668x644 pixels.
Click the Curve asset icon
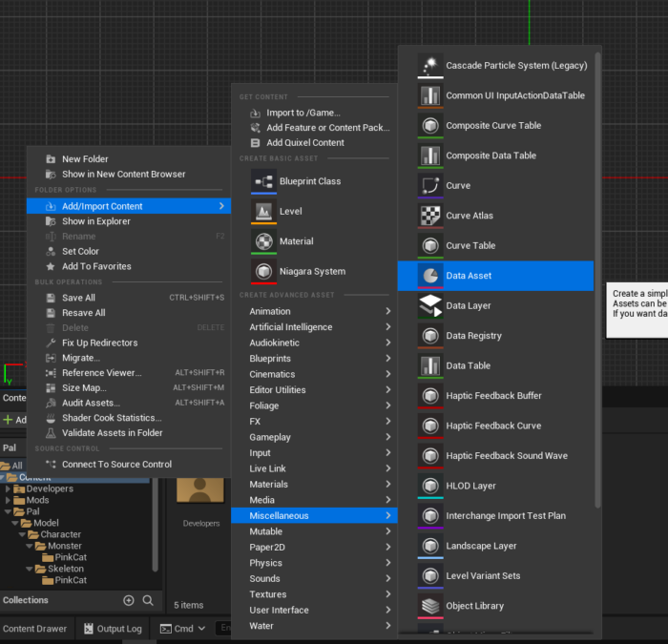pyautogui.click(x=430, y=186)
